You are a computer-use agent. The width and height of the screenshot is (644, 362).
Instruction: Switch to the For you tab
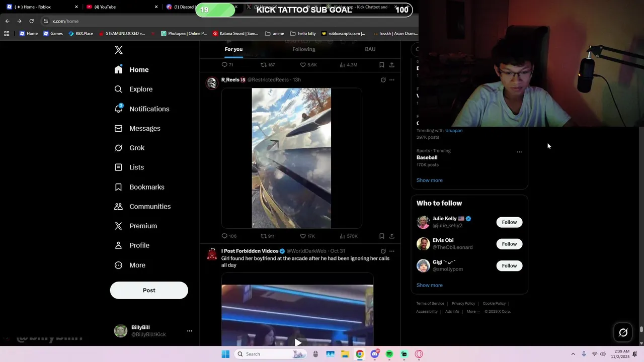pos(233,49)
